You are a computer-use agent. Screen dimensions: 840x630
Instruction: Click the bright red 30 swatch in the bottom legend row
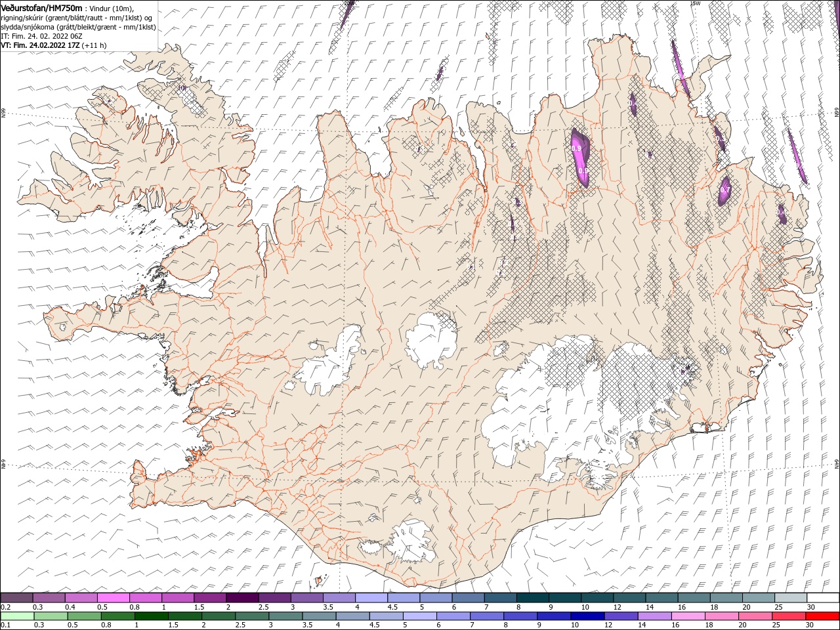click(x=823, y=616)
